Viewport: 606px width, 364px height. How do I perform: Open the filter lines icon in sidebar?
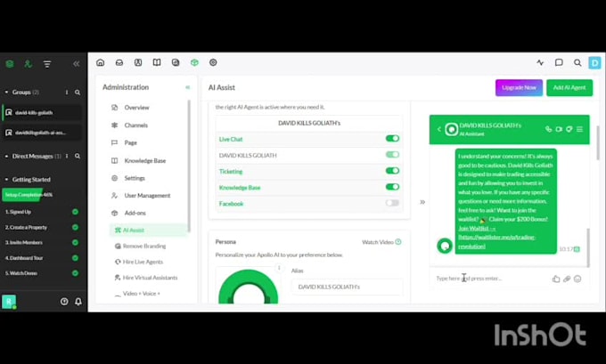(x=47, y=64)
